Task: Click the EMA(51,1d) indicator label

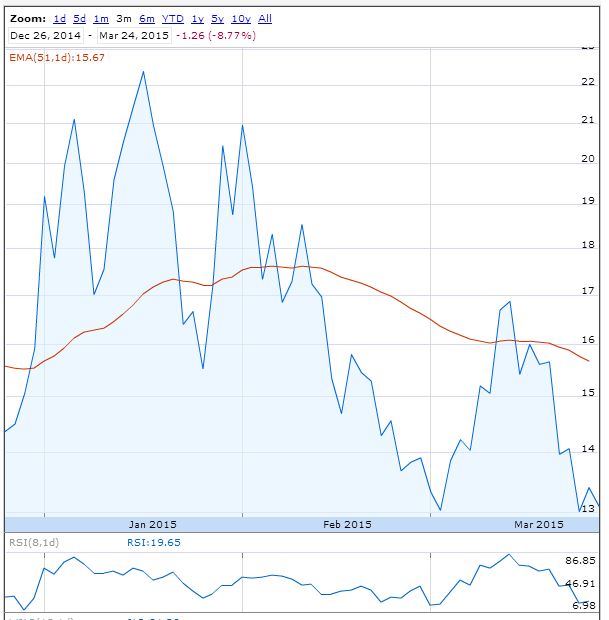Action: tap(57, 58)
